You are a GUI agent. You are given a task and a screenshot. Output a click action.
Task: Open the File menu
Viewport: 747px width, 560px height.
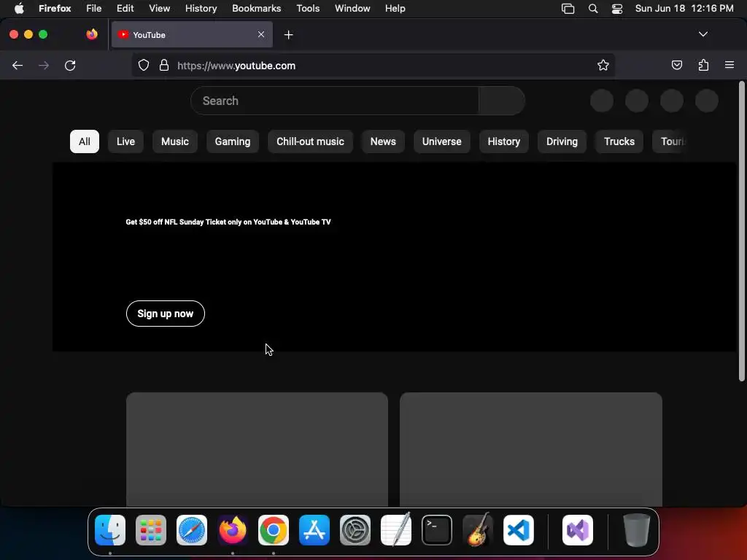[94, 8]
